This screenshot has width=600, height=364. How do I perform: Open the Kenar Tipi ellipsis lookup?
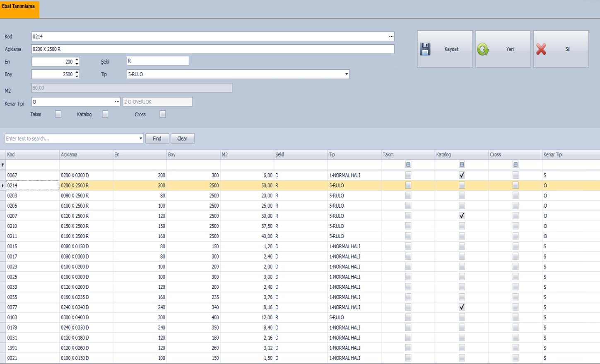click(x=117, y=102)
